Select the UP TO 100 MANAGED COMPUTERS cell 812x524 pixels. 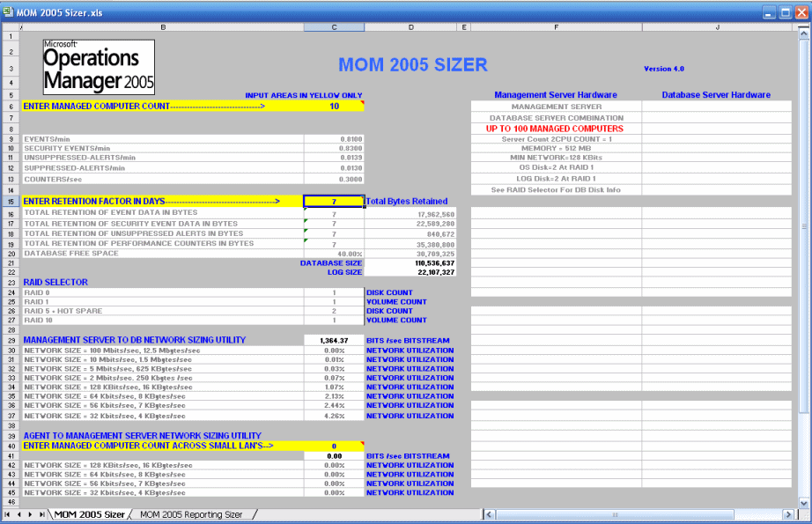coord(557,129)
